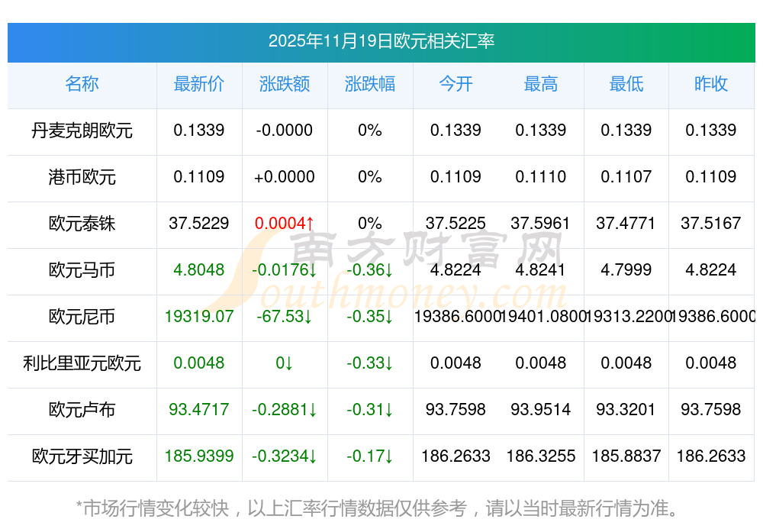Click the 最高 column header
Screen dimensions: 763x532
coord(541,84)
